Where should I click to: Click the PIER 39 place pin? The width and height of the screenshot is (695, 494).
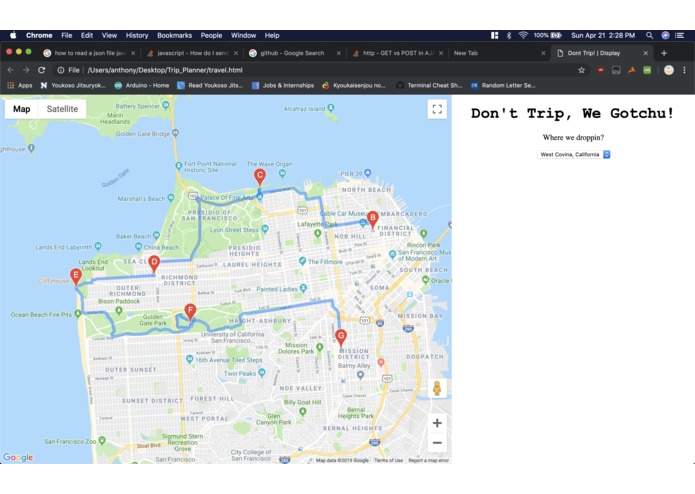[367, 173]
